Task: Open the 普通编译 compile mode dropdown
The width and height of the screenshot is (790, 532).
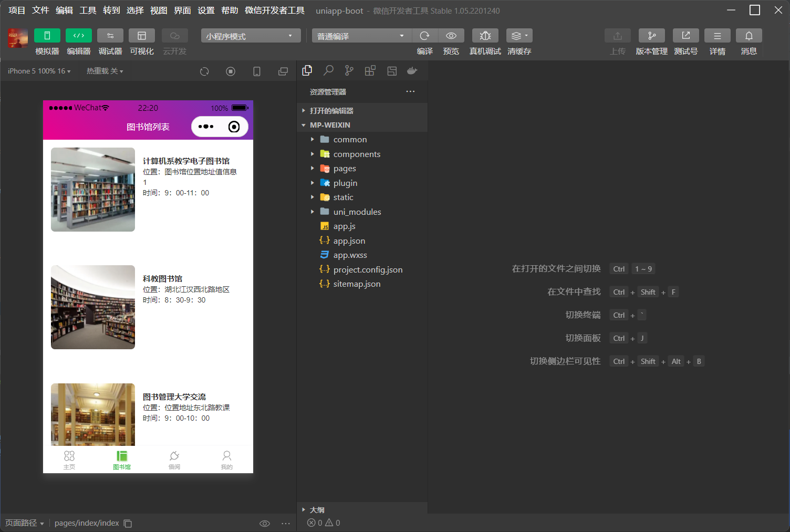Action: (362, 36)
